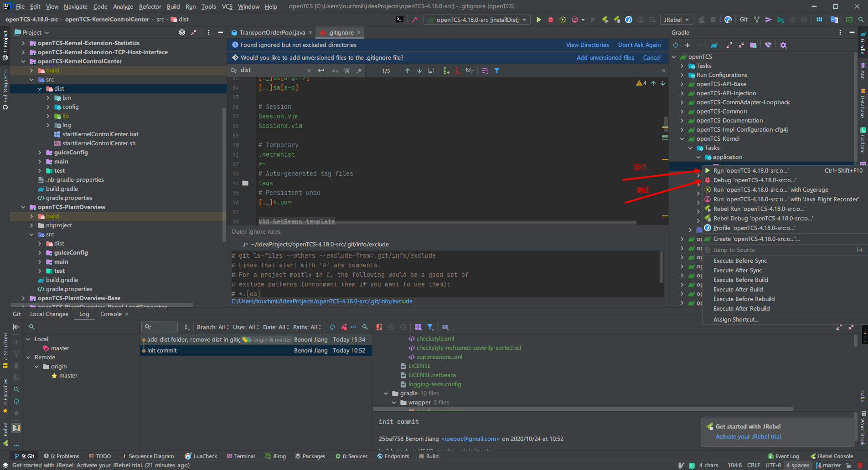Open the Refactor menu
The height and width of the screenshot is (470, 868).
[150, 6]
